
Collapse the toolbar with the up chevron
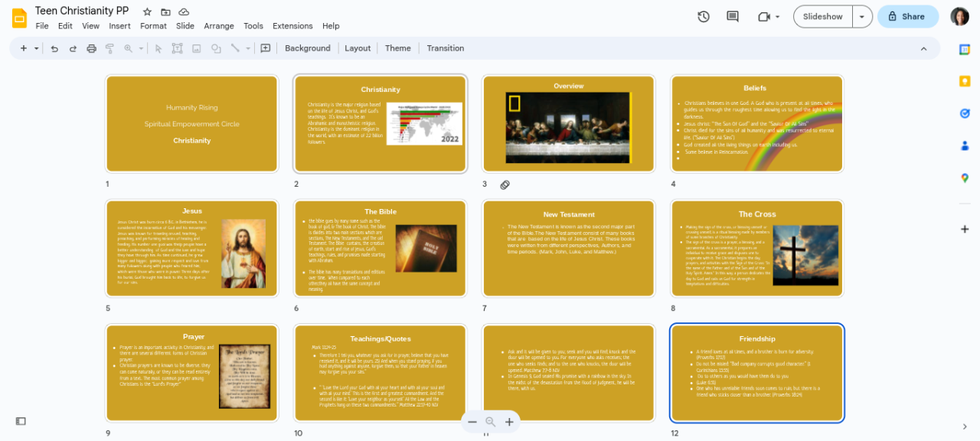click(923, 48)
